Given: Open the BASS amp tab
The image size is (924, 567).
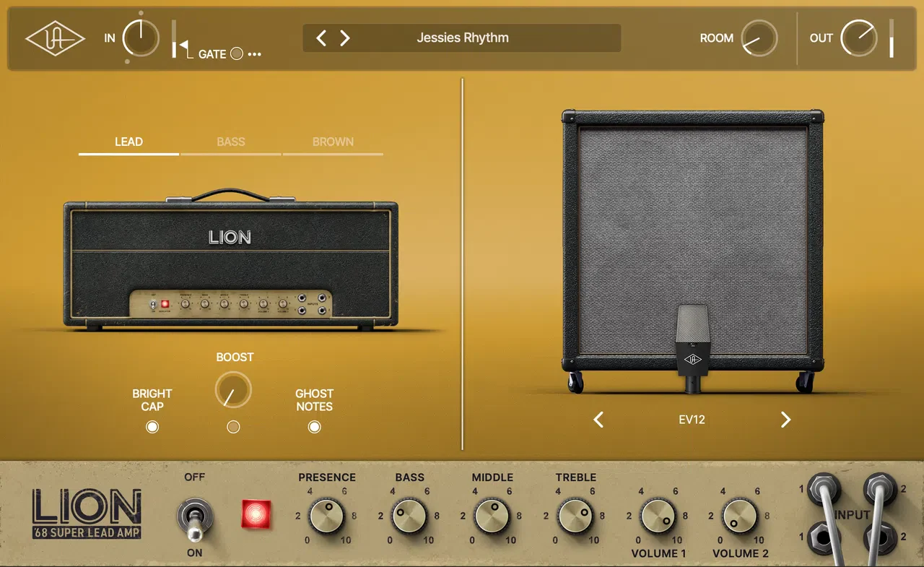Looking at the screenshot, I should coord(231,142).
